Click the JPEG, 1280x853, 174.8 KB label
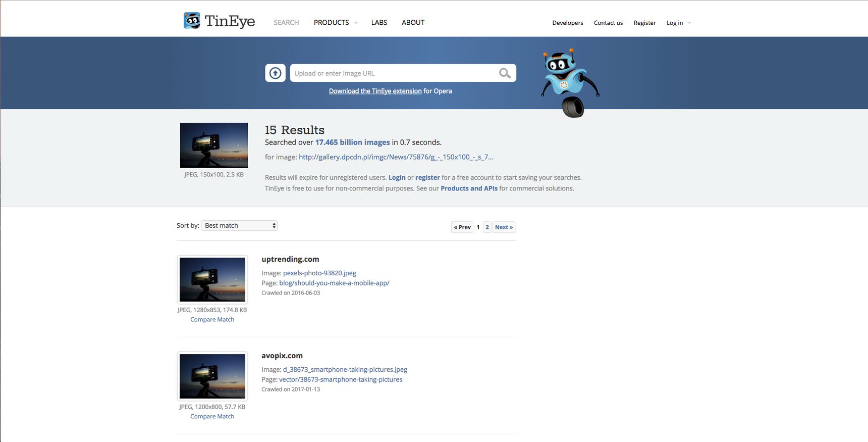 tap(212, 310)
